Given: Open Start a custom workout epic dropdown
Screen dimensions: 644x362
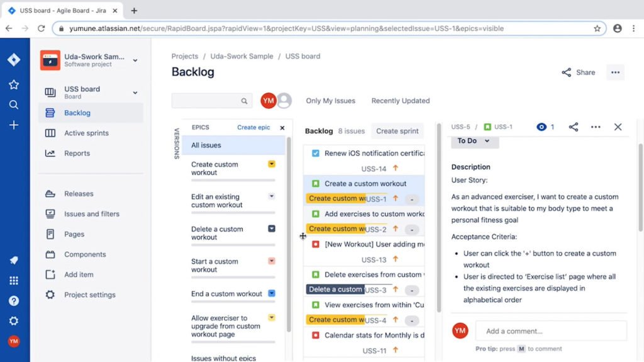Looking at the screenshot, I should click(x=272, y=261).
